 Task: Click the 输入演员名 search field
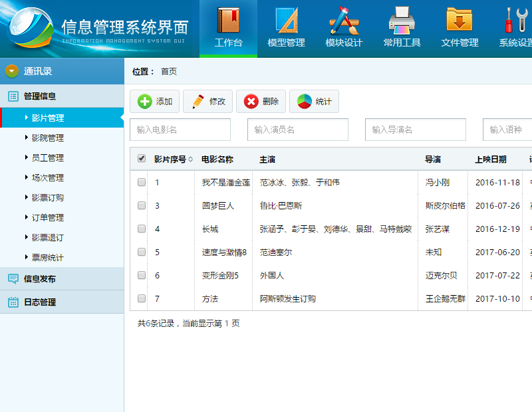tap(298, 130)
